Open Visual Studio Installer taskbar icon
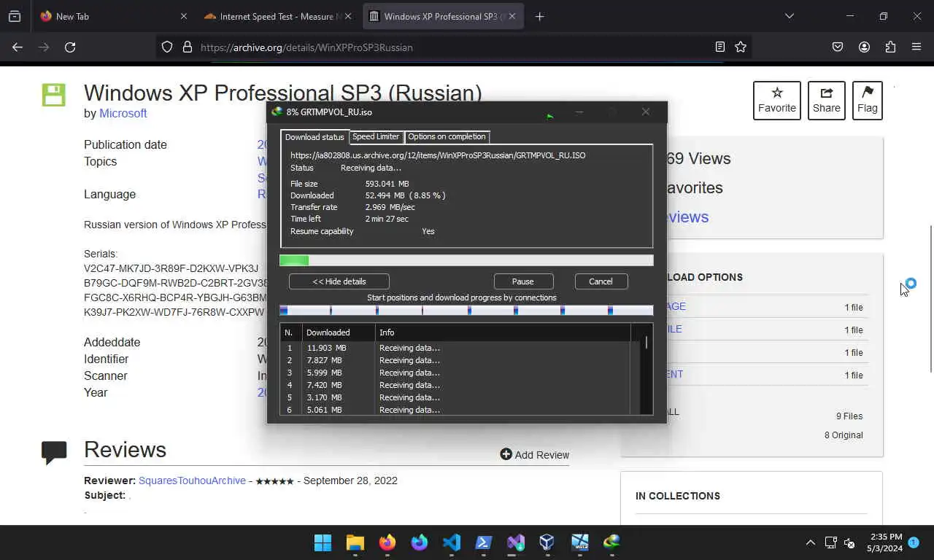The height and width of the screenshot is (560, 934). click(x=516, y=542)
